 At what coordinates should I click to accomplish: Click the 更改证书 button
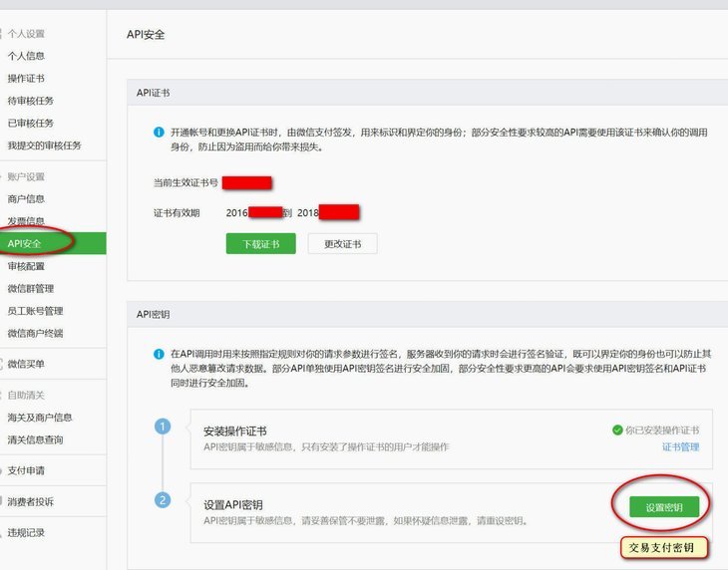343,244
